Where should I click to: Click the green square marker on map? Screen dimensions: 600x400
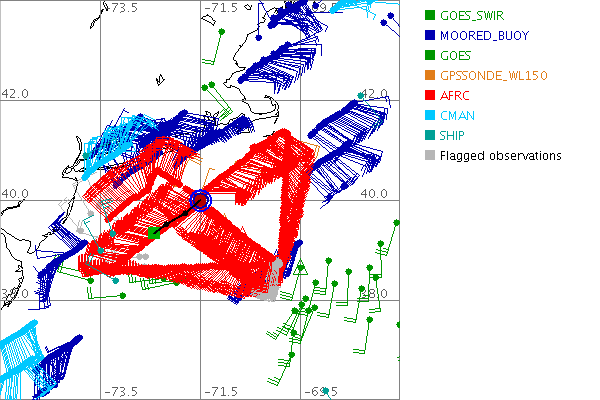(x=153, y=233)
